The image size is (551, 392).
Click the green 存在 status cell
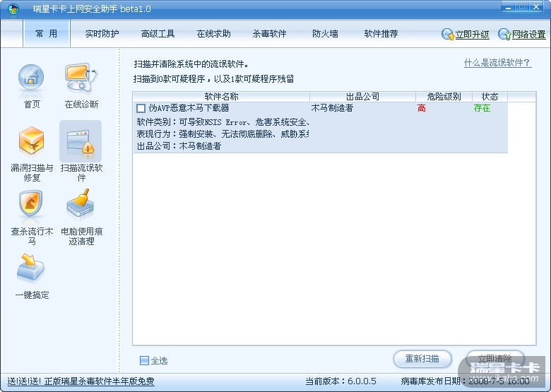[482, 108]
